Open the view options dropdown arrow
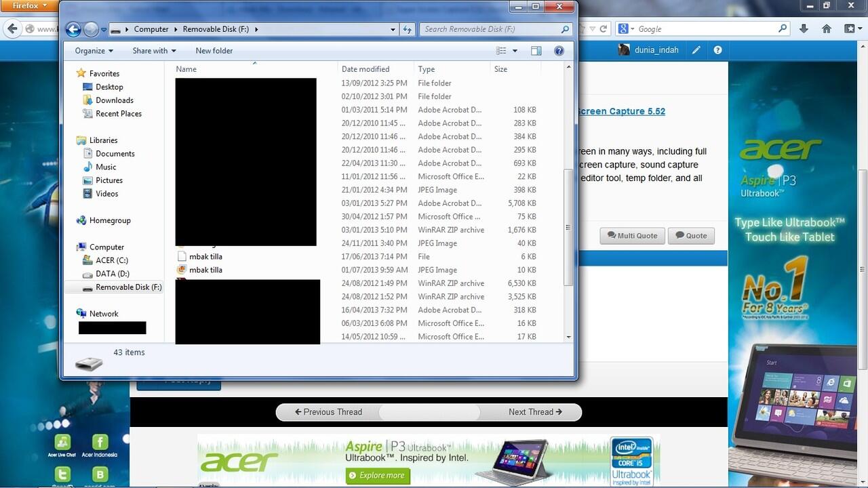 [515, 51]
